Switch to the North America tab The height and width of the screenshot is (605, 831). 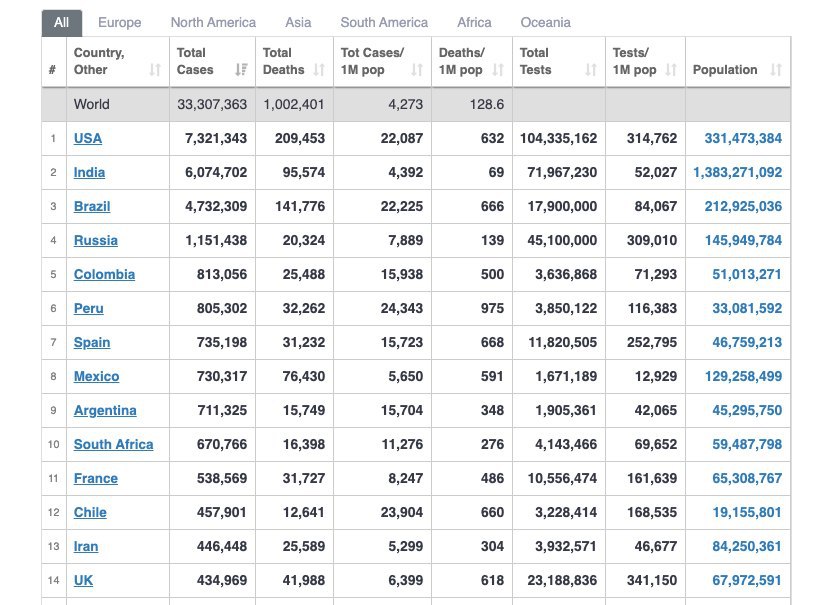[x=213, y=23]
